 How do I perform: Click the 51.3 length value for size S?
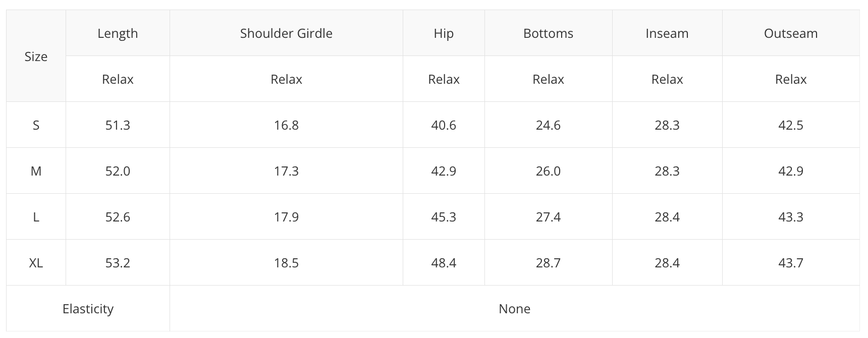(118, 125)
